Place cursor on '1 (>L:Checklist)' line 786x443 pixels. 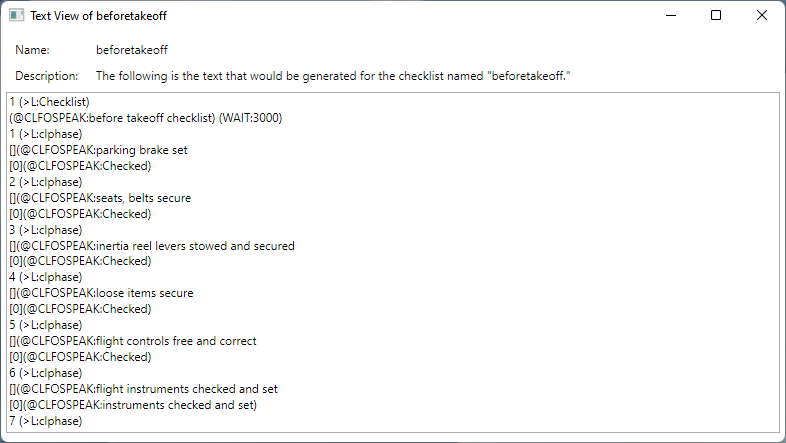(x=49, y=102)
